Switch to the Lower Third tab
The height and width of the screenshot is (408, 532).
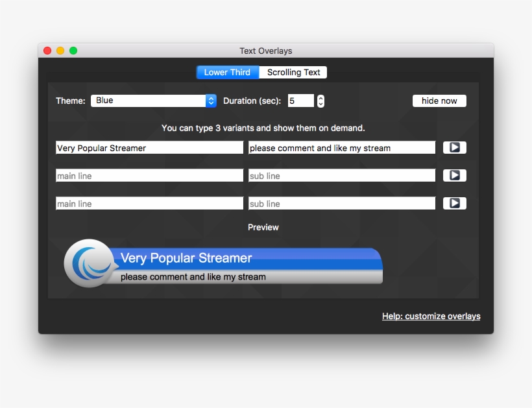point(227,73)
